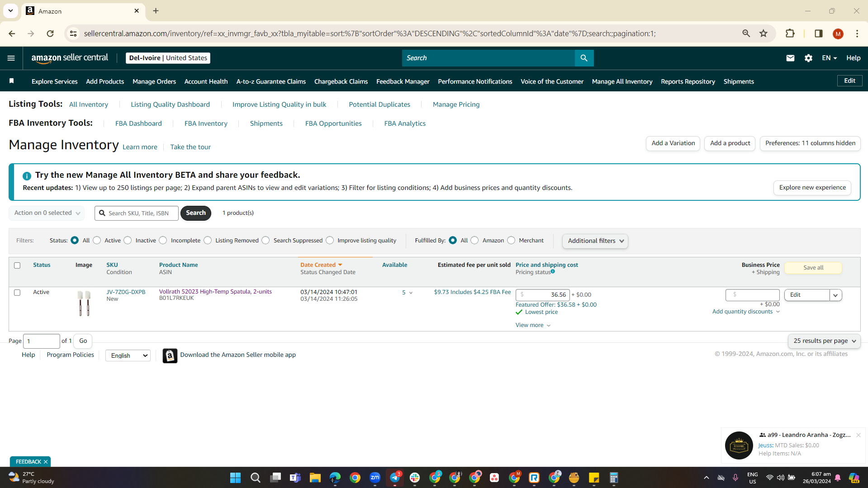Select the Incomplete status filter
The height and width of the screenshot is (488, 868).
[x=163, y=240]
